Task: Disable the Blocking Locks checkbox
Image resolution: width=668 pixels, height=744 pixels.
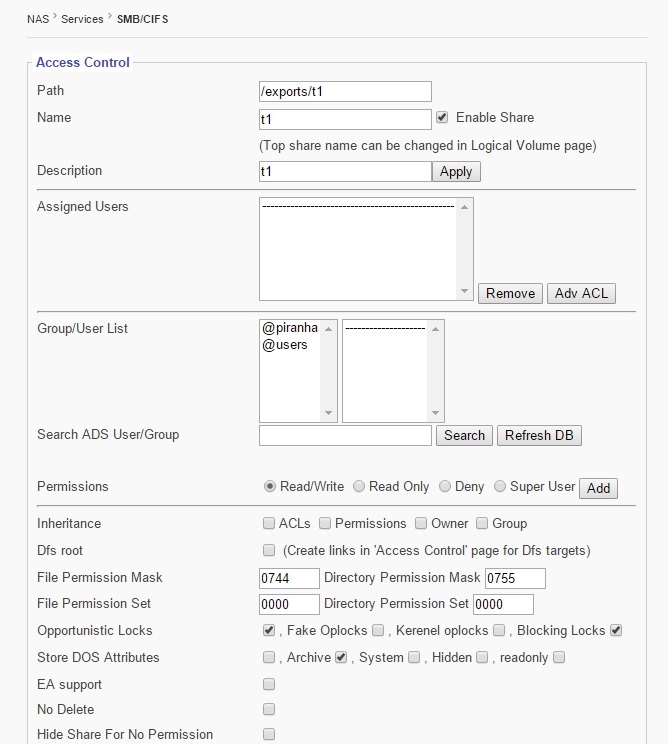Action: point(616,630)
